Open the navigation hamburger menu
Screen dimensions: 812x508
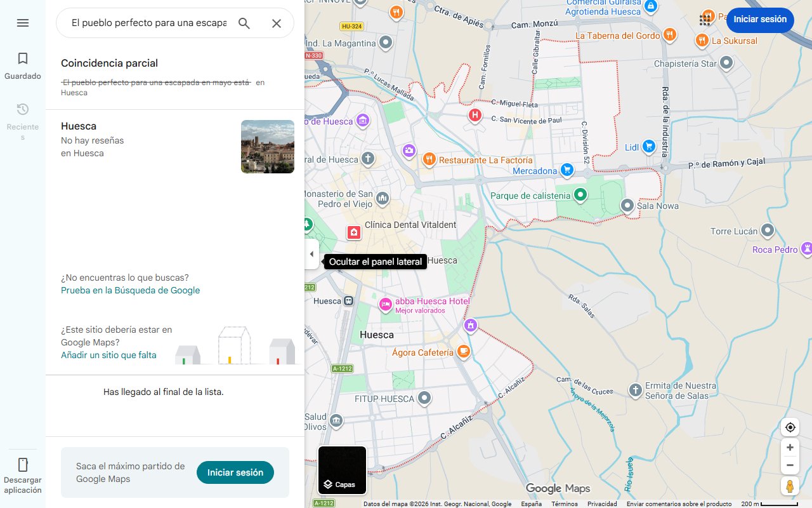pyautogui.click(x=22, y=22)
